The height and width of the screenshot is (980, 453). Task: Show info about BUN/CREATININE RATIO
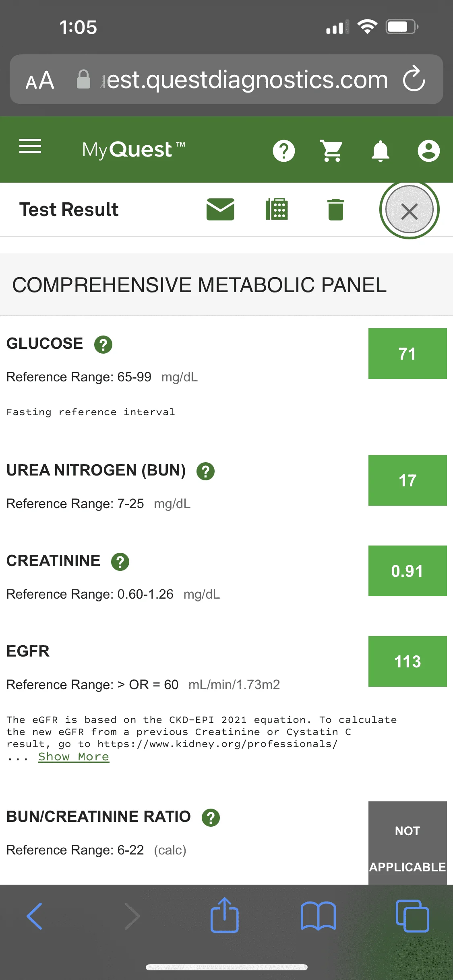click(211, 818)
